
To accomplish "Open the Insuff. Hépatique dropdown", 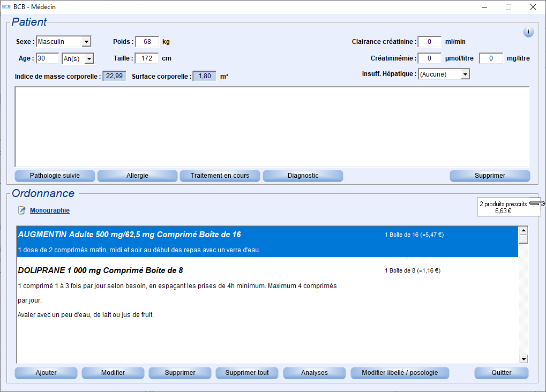I will (465, 74).
